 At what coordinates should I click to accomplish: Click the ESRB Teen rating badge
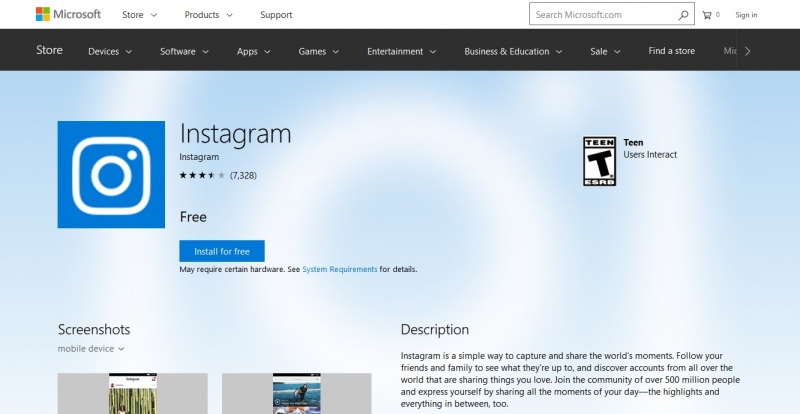pos(599,161)
